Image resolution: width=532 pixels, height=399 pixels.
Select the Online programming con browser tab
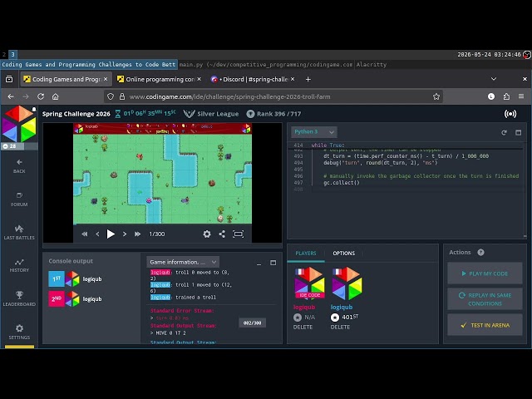pos(159,79)
